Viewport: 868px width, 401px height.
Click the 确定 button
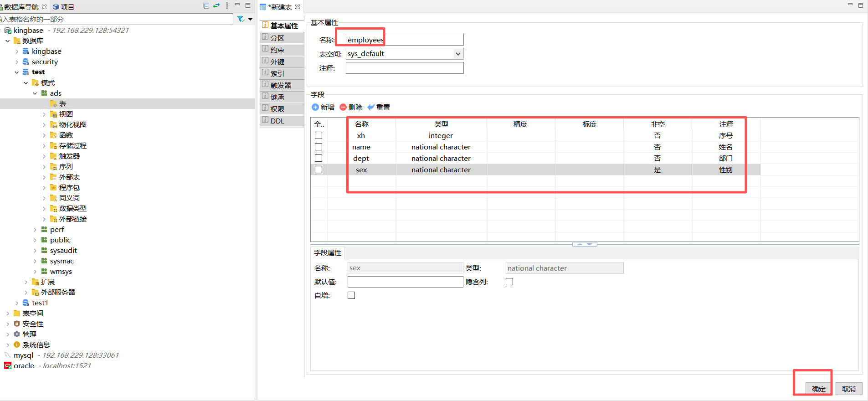tap(818, 389)
